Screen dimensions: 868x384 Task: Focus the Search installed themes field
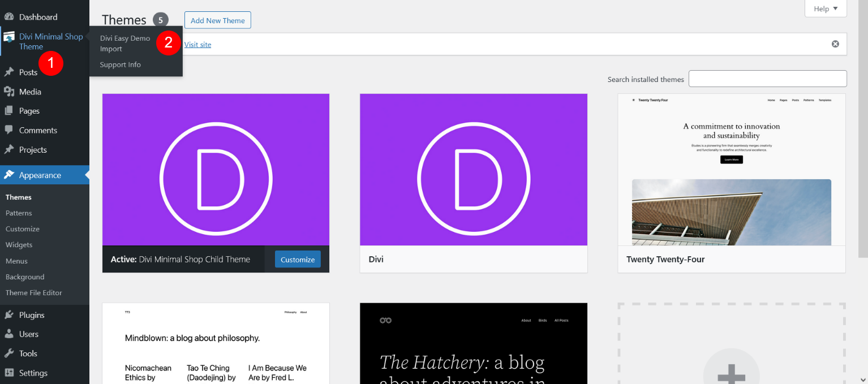pyautogui.click(x=768, y=79)
